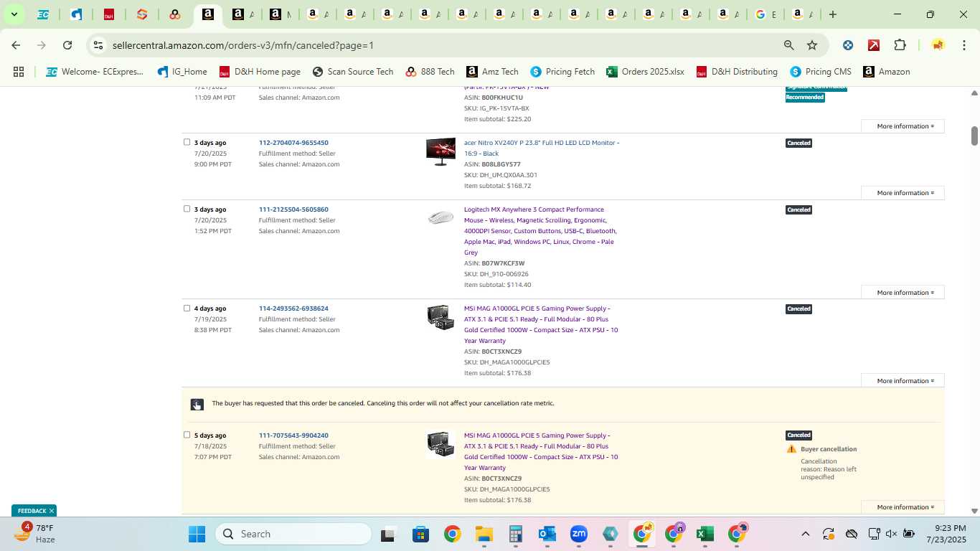Expand More information for order 114-2493562-6938624
This screenshot has height=551, width=980.
point(903,381)
